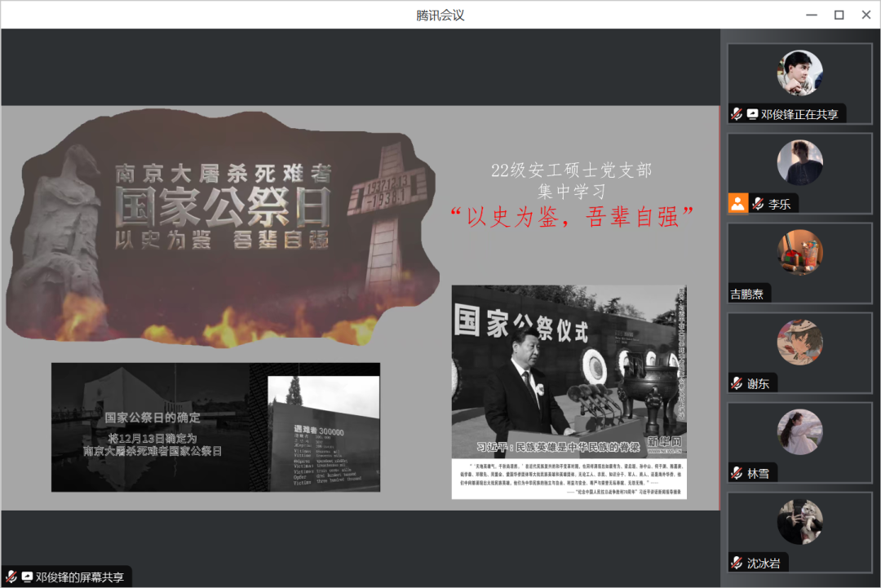Select 沈冰岩's profile avatar
The height and width of the screenshot is (588, 881).
799,521
